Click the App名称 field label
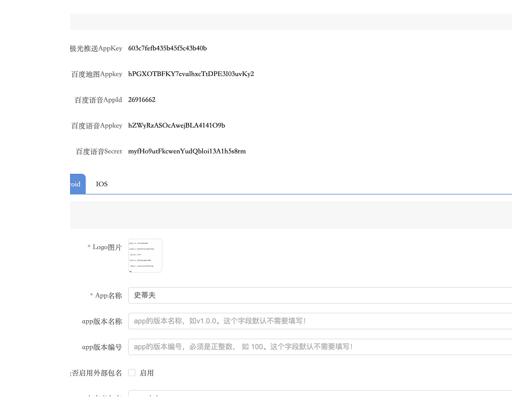This screenshot has height=420, width=512. pos(109,295)
